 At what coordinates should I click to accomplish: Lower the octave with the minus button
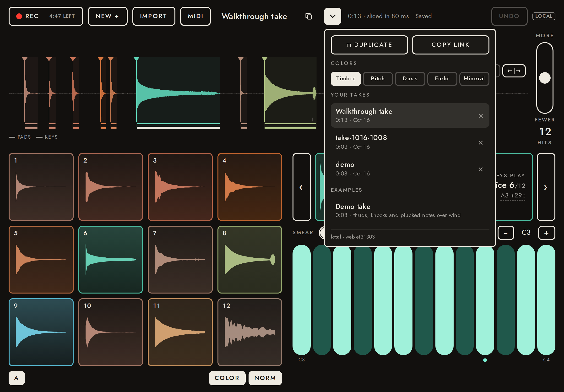[506, 233]
